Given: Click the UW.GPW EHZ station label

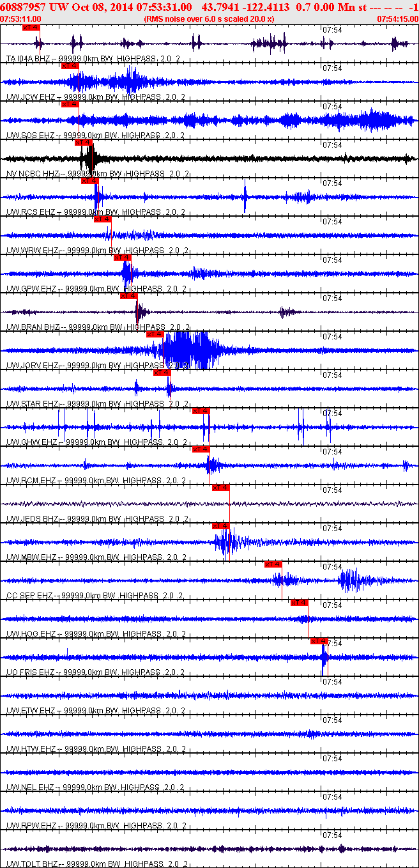Looking at the screenshot, I should pos(31,289).
